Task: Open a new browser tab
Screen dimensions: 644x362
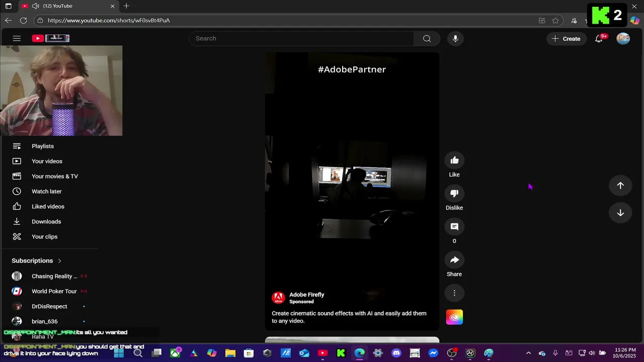Action: pyautogui.click(x=126, y=6)
